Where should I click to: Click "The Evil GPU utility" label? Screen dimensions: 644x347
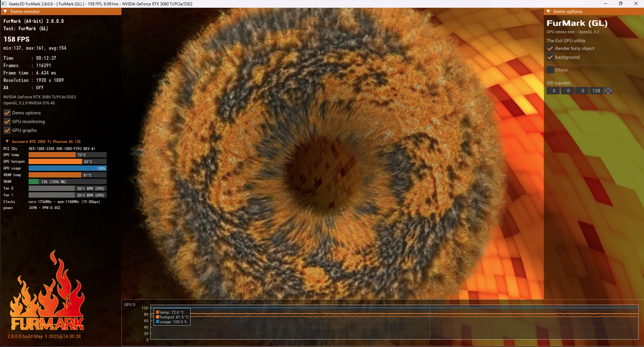click(566, 41)
